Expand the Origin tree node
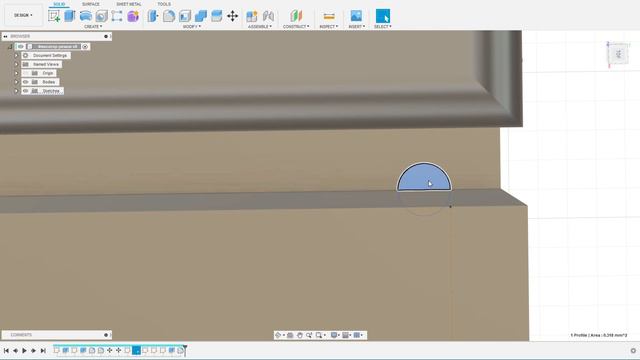 click(x=16, y=73)
